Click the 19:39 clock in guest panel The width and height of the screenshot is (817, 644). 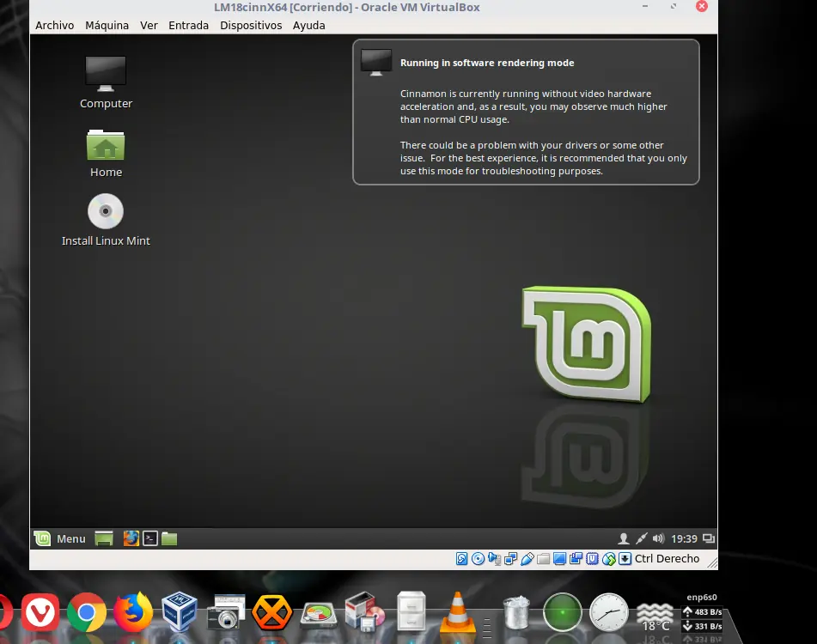click(684, 539)
